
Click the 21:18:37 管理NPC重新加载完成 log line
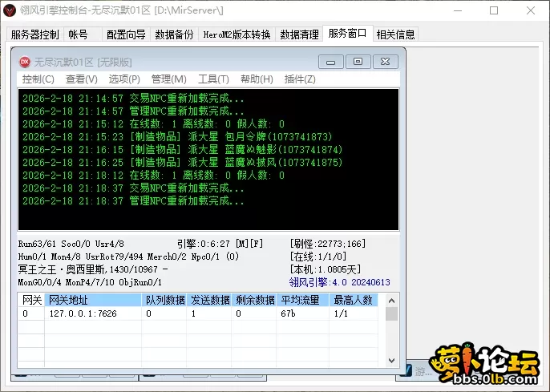point(133,201)
